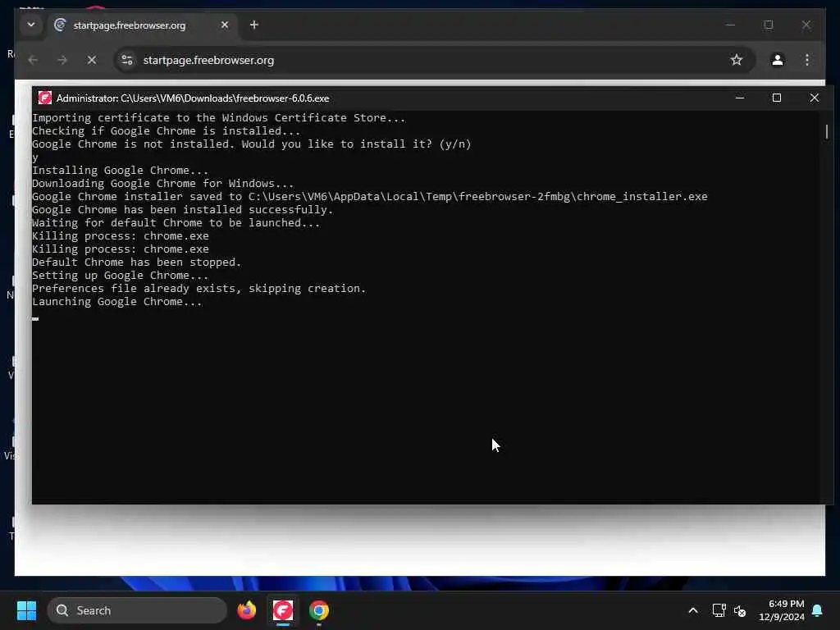Open the Windows Start menu
Image resolution: width=840 pixels, height=630 pixels.
tap(26, 610)
